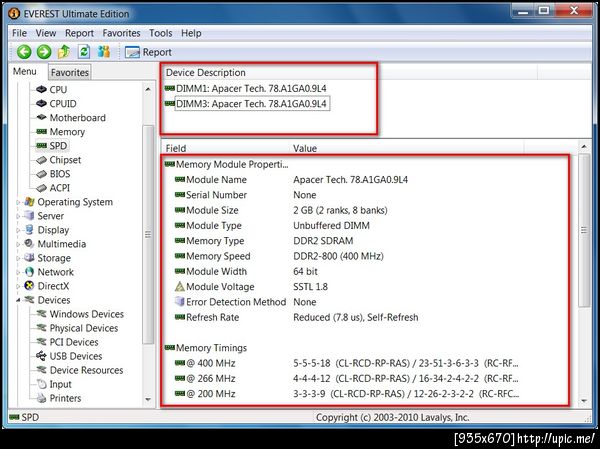Click the up-level arrow toolbar icon
The width and height of the screenshot is (600, 449).
click(x=64, y=52)
